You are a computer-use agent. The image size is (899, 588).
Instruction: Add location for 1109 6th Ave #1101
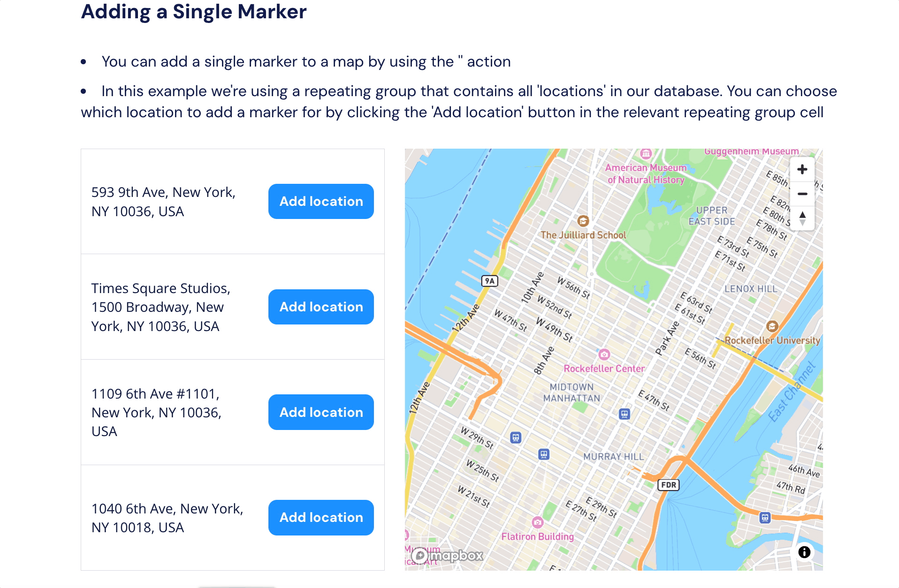(x=321, y=412)
